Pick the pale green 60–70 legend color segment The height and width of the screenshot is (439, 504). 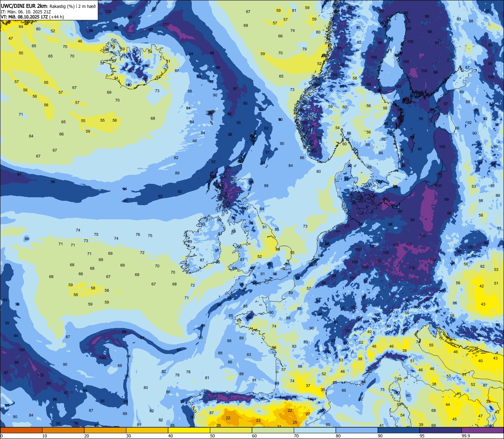click(273, 430)
